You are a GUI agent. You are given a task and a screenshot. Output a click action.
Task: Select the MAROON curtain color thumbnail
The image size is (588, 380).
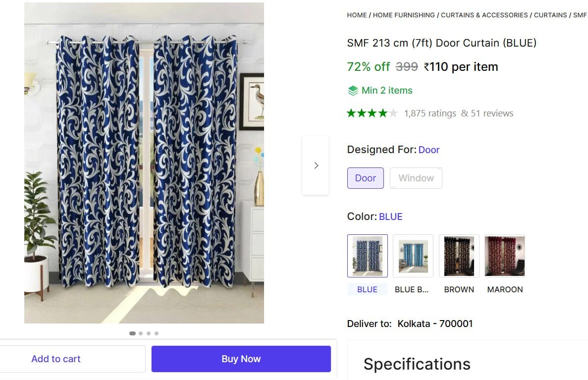(x=504, y=256)
